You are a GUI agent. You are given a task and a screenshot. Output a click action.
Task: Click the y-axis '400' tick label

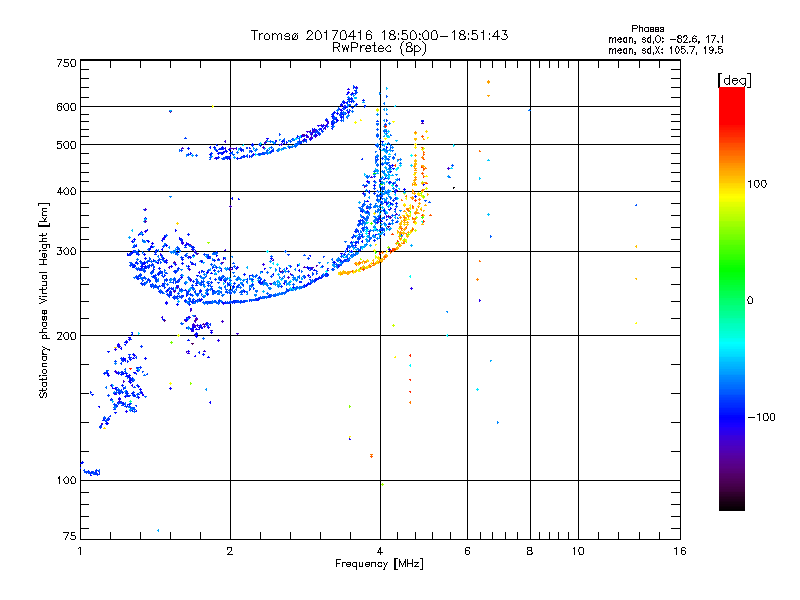click(67, 192)
